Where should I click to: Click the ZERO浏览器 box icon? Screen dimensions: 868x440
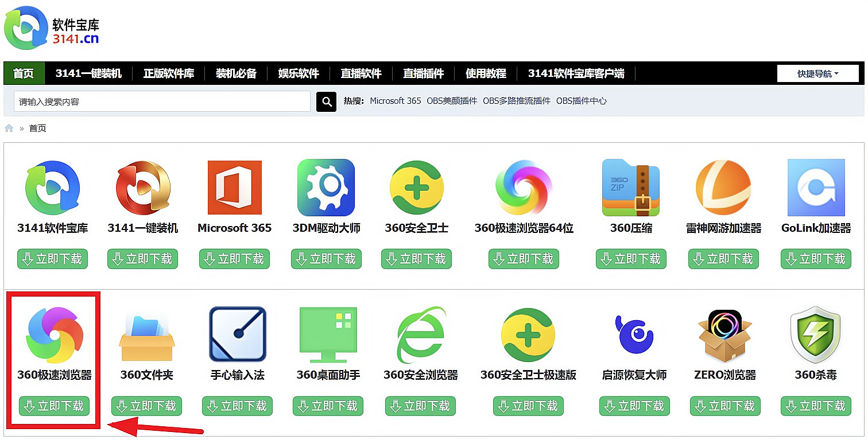pyautogui.click(x=725, y=335)
